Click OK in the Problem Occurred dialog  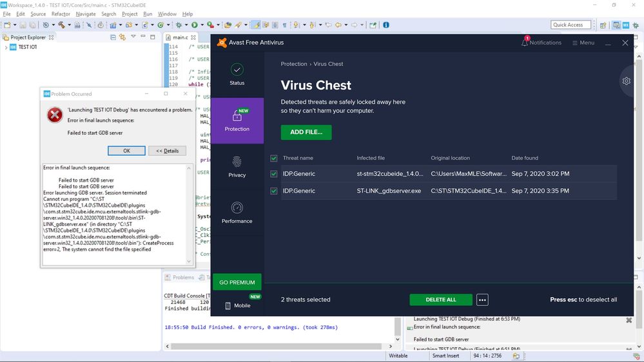click(x=126, y=151)
